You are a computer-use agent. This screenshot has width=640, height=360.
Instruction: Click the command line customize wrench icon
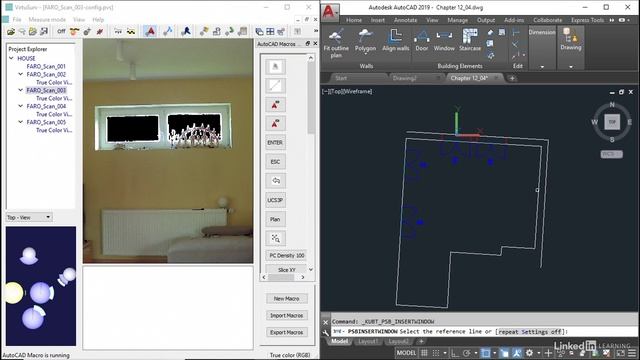(326, 332)
